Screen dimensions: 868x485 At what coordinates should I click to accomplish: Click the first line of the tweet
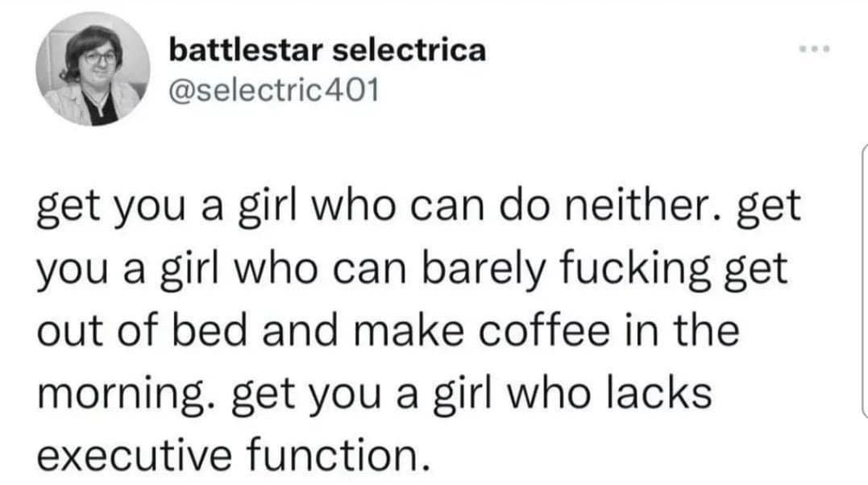coord(418,206)
